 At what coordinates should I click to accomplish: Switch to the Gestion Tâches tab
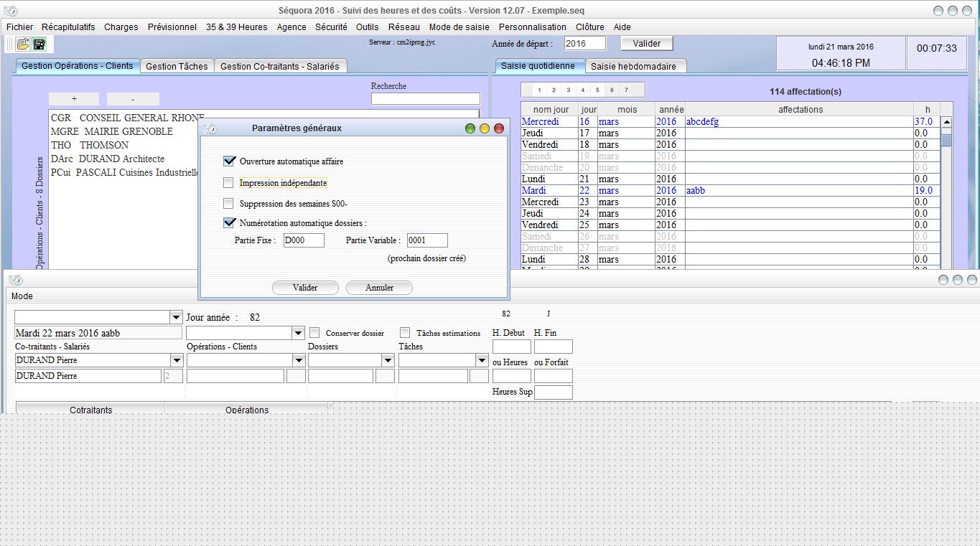click(x=177, y=65)
